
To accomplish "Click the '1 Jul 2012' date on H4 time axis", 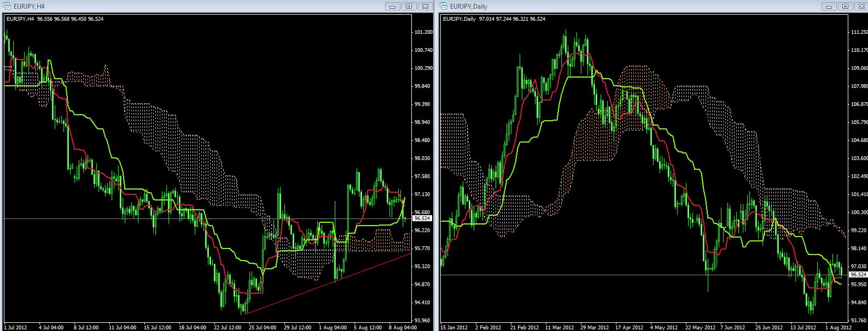I will pos(16,327).
